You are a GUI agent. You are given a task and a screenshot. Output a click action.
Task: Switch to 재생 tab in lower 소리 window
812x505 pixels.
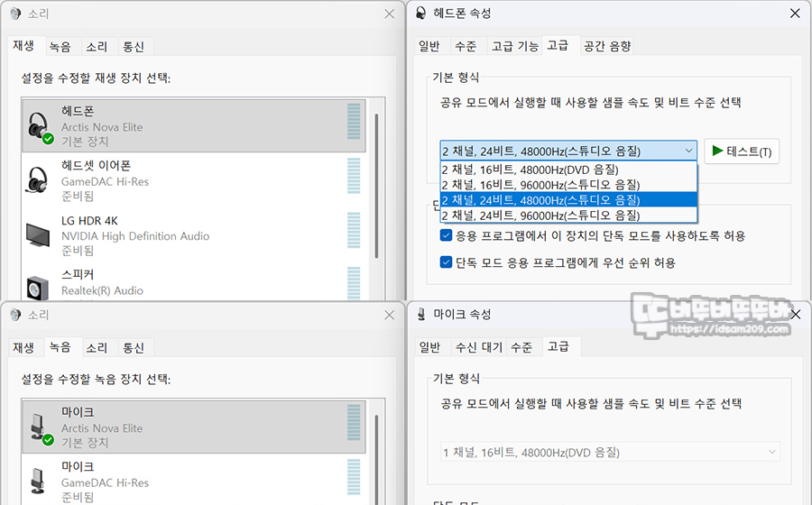click(23, 348)
